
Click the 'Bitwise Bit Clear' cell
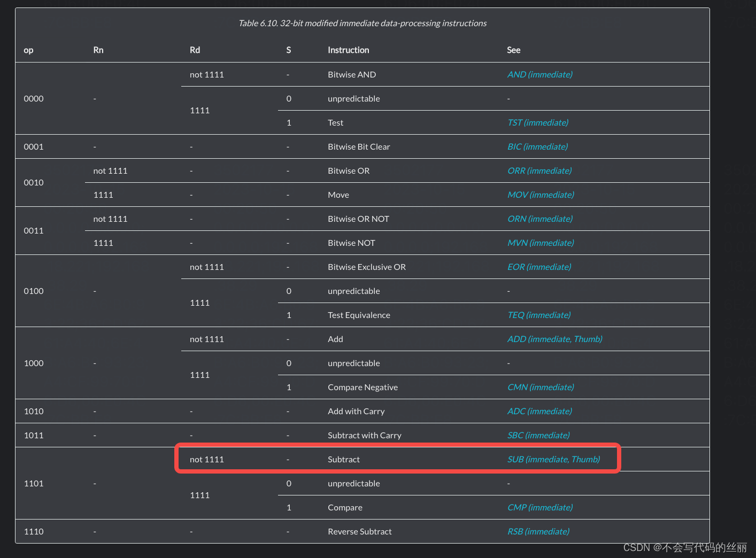(359, 147)
